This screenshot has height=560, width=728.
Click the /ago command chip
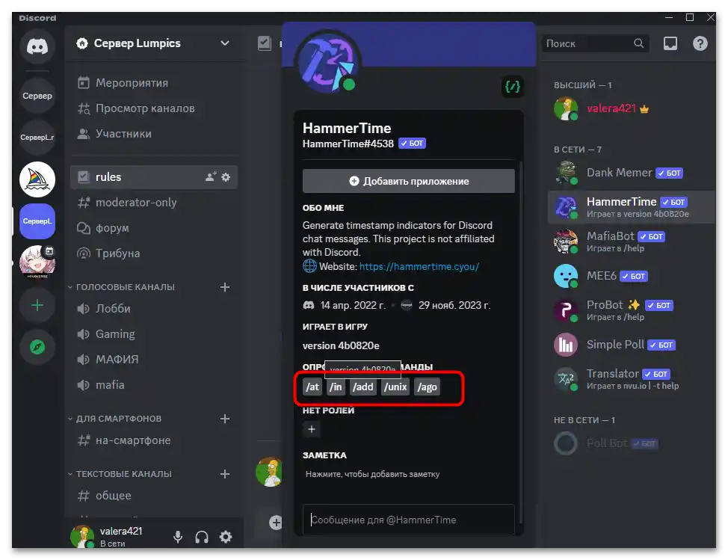pyautogui.click(x=427, y=387)
